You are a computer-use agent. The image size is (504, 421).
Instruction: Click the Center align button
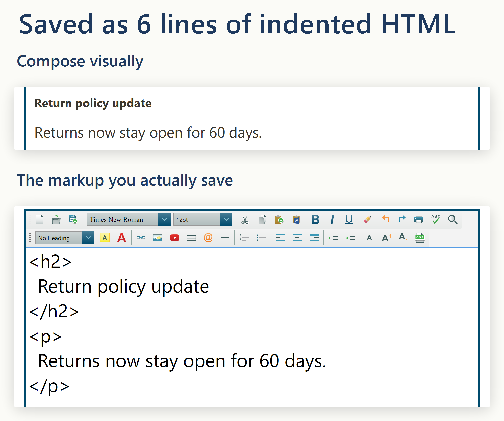tap(297, 238)
